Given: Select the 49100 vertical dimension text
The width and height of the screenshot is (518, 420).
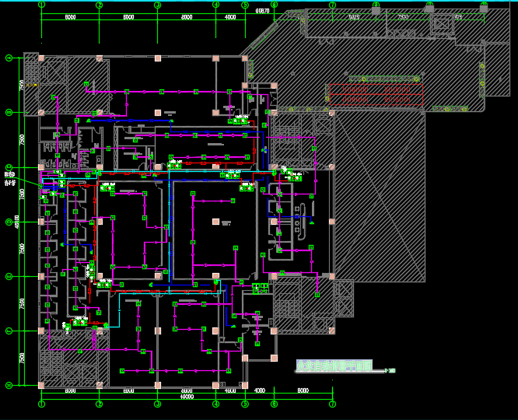Looking at the screenshot, I should tap(17, 222).
